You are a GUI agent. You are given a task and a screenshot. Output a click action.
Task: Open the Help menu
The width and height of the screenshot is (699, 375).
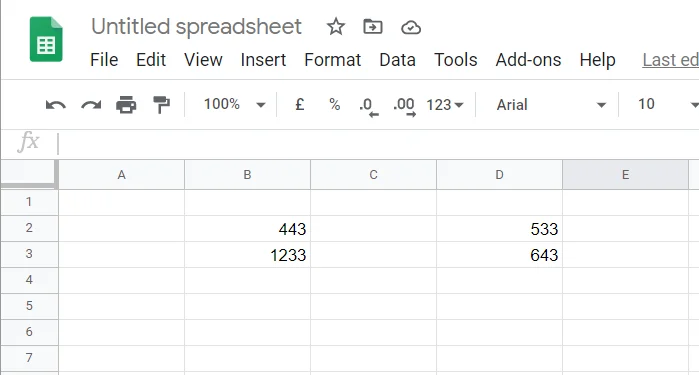[597, 60]
